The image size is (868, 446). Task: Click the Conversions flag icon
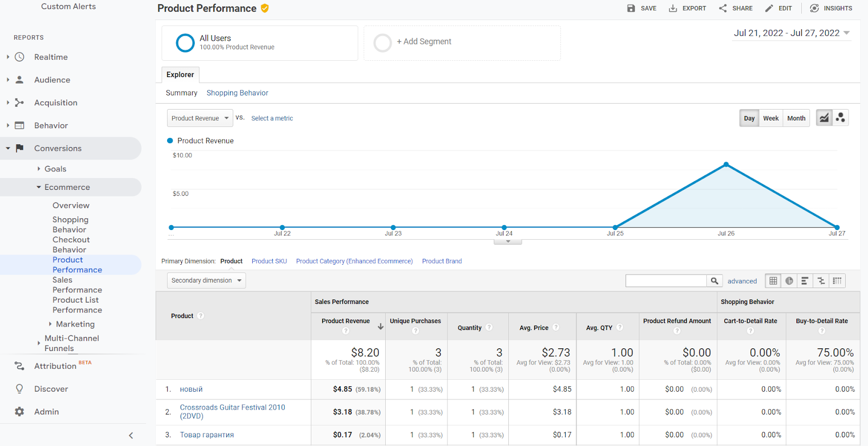pyautogui.click(x=20, y=148)
